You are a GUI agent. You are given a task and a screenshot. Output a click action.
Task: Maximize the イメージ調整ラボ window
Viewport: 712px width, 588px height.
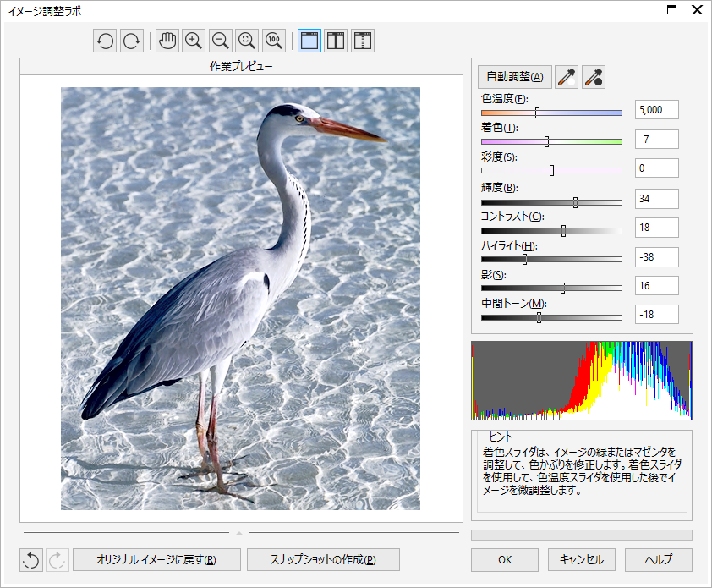coord(671,10)
